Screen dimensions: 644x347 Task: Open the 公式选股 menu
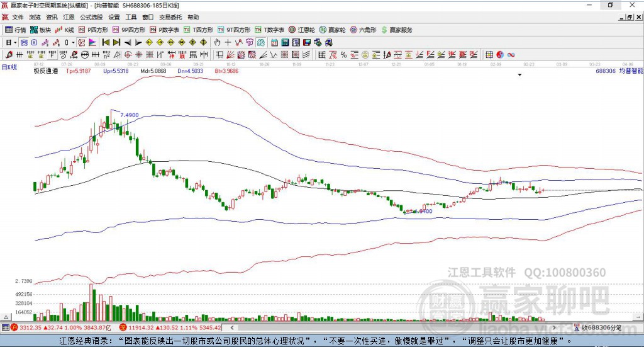pos(91,17)
